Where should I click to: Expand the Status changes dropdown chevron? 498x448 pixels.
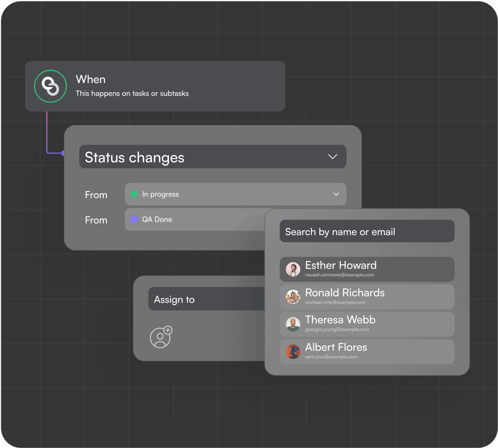pos(332,157)
